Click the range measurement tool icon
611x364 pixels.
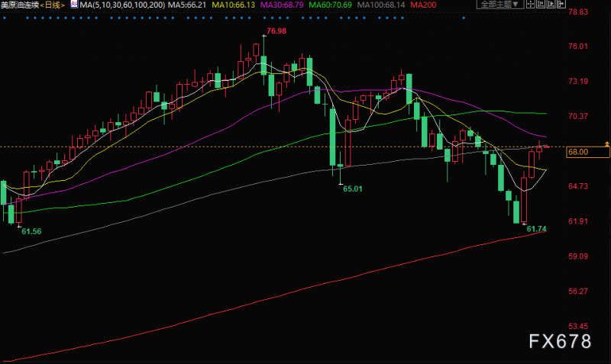[541, 5]
